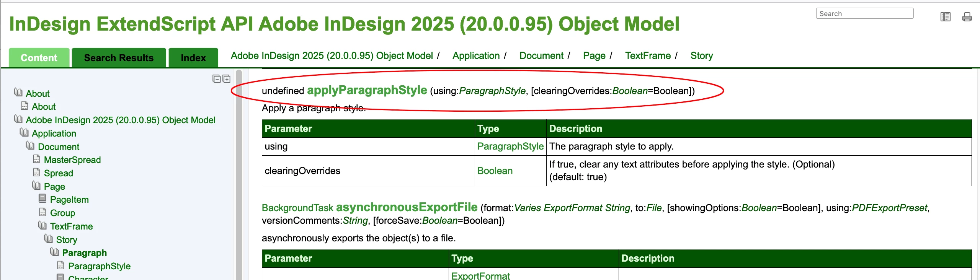980x280 pixels.
Task: Click the Search input field
Action: click(x=865, y=13)
